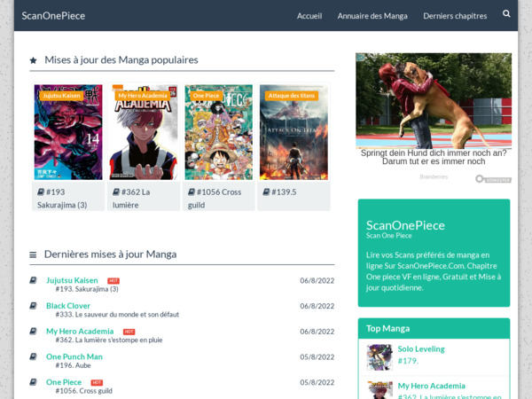Open Solo Leveling chapter #179.
The height and width of the screenshot is (399, 532).
point(408,361)
